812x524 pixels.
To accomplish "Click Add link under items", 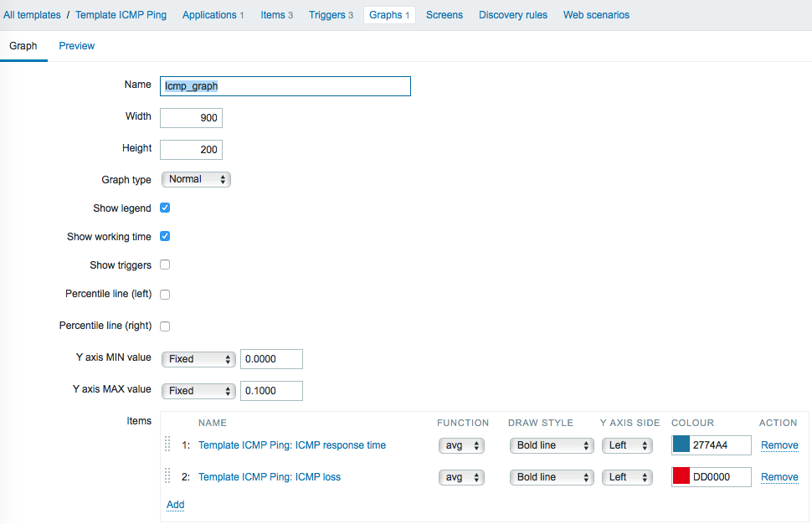I will point(176,504).
